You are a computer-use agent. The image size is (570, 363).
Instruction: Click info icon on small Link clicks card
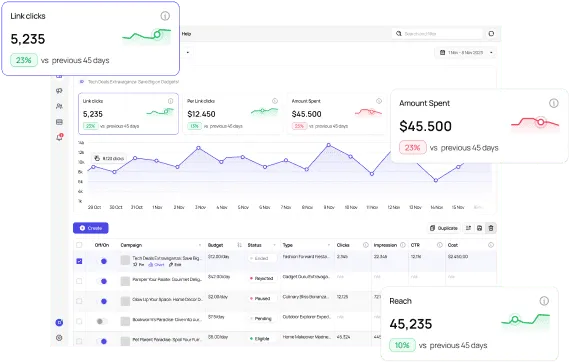[170, 101]
